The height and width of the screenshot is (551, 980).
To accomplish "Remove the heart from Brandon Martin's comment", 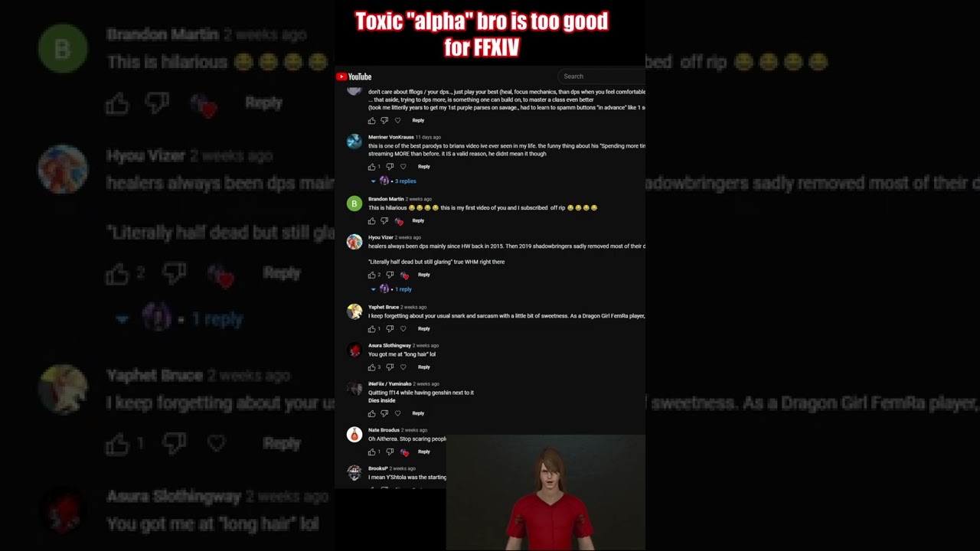I will 399,221.
